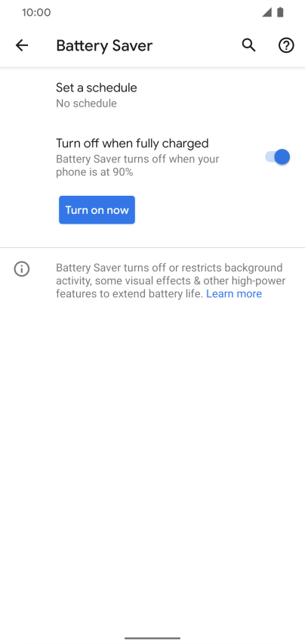
Task: Select the Turn off when fully charged label
Action: click(132, 144)
